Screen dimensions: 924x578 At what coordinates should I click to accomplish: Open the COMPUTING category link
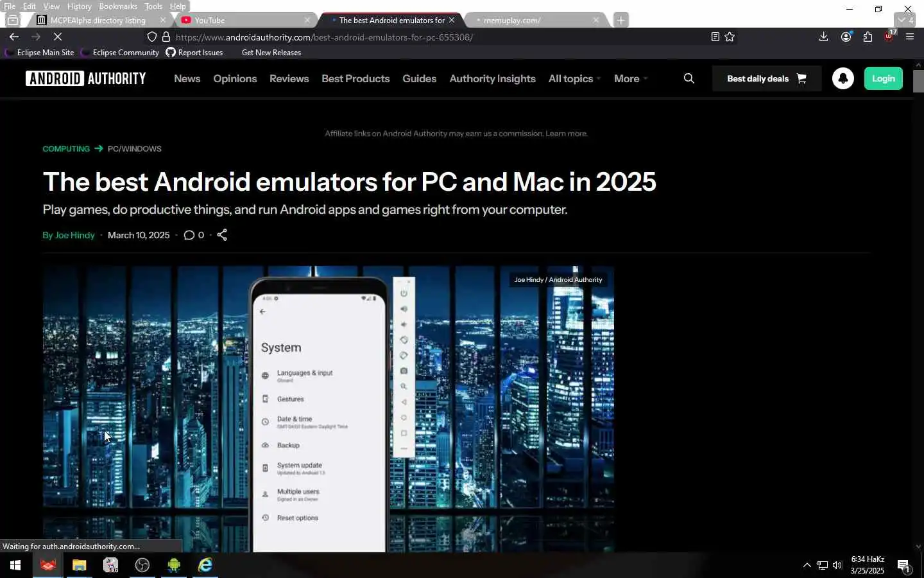tap(66, 148)
